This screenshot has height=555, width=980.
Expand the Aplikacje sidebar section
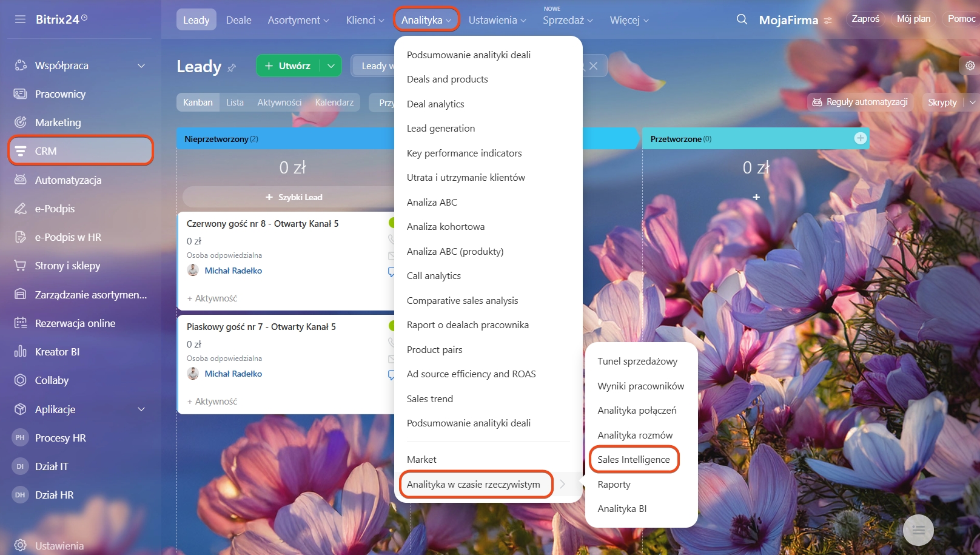coord(141,409)
